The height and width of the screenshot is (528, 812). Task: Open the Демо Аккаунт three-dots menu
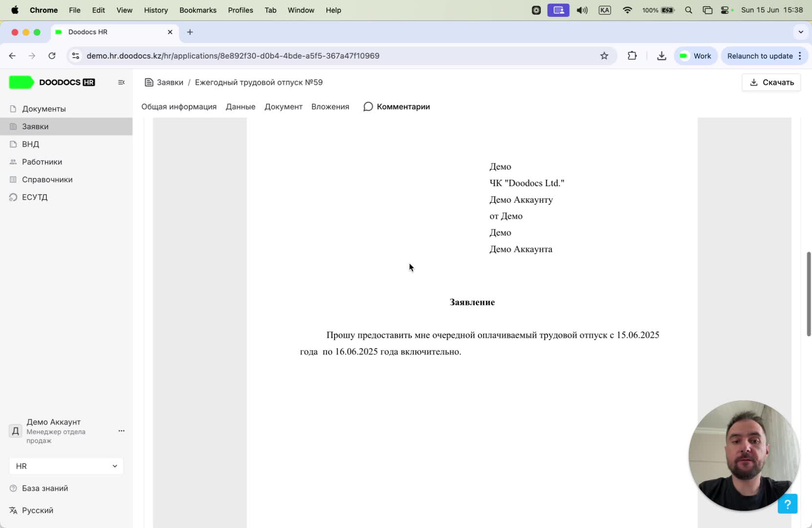121,431
